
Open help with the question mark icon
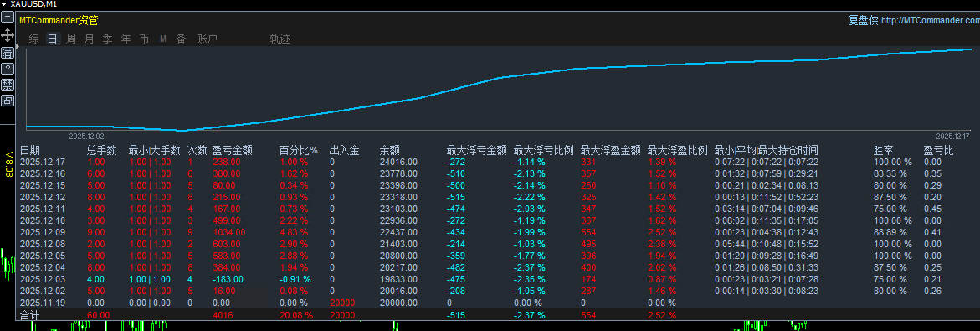(x=8, y=68)
